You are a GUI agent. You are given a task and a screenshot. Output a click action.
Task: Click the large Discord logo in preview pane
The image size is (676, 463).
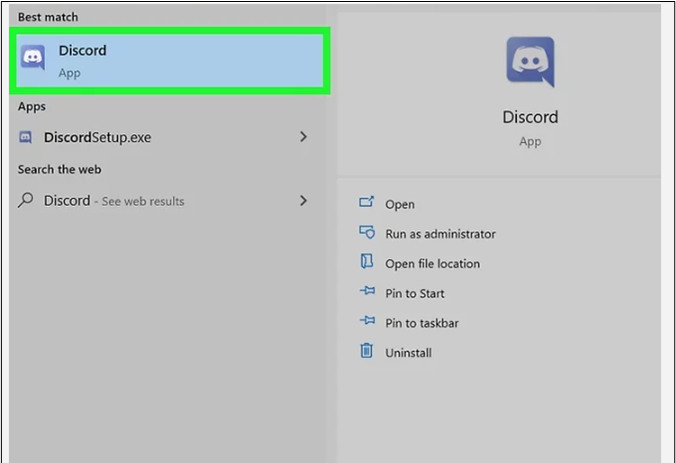(530, 62)
